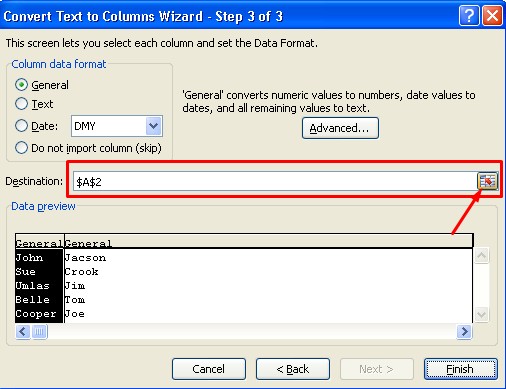This screenshot has width=506, height=389.
Task: Select the first General column header
Action: tap(39, 242)
